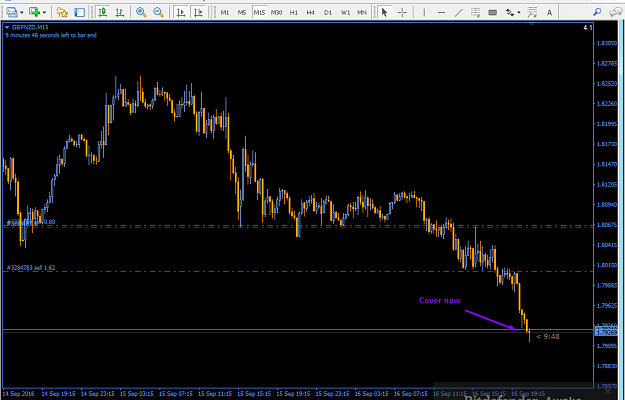
Task: Select the W1 timeframe
Action: (345, 13)
